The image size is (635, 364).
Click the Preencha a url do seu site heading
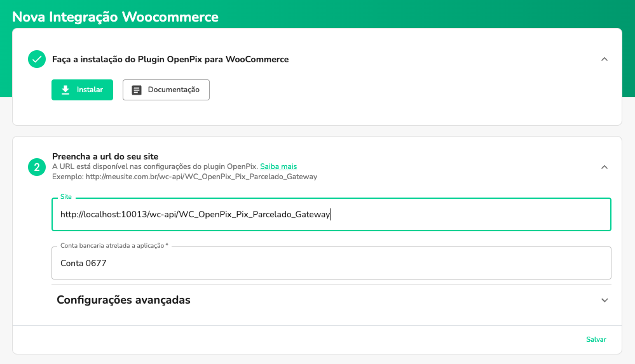click(x=105, y=156)
